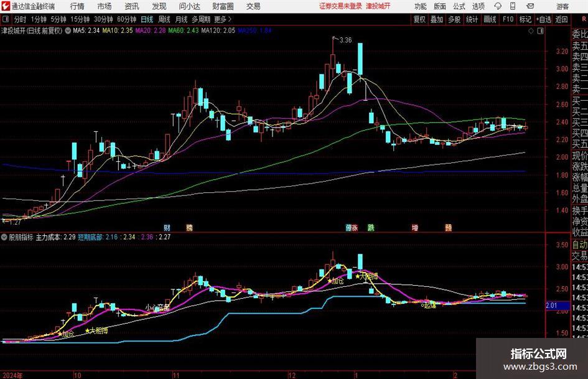Click the 游客 guest account button
Viewport: 588px width, 379px height.
pyautogui.click(x=562, y=6)
